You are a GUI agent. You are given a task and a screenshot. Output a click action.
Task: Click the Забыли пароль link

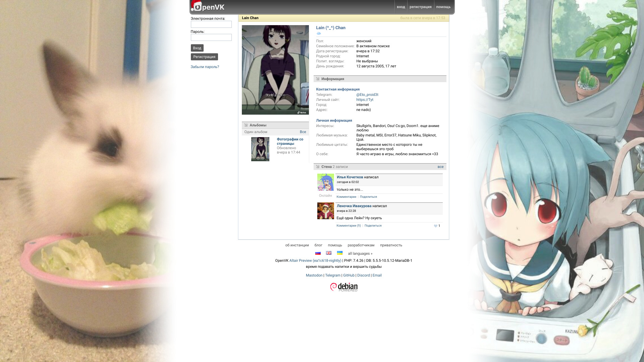click(205, 67)
